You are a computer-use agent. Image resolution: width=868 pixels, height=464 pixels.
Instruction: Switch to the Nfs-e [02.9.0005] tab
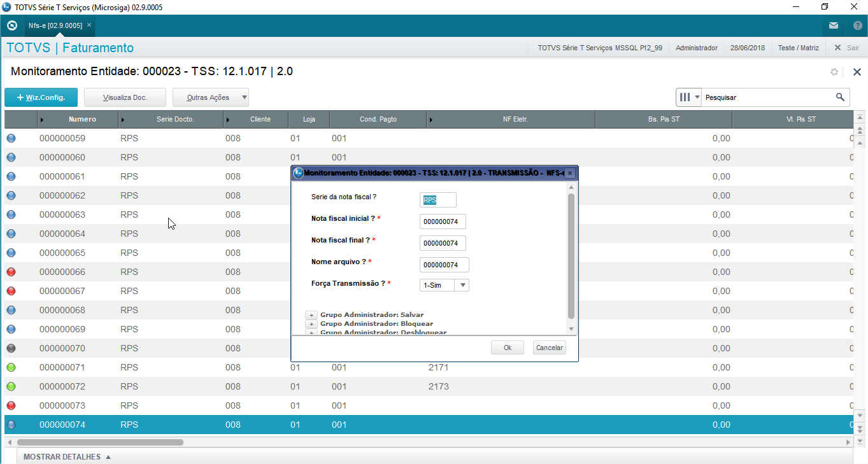coord(55,25)
